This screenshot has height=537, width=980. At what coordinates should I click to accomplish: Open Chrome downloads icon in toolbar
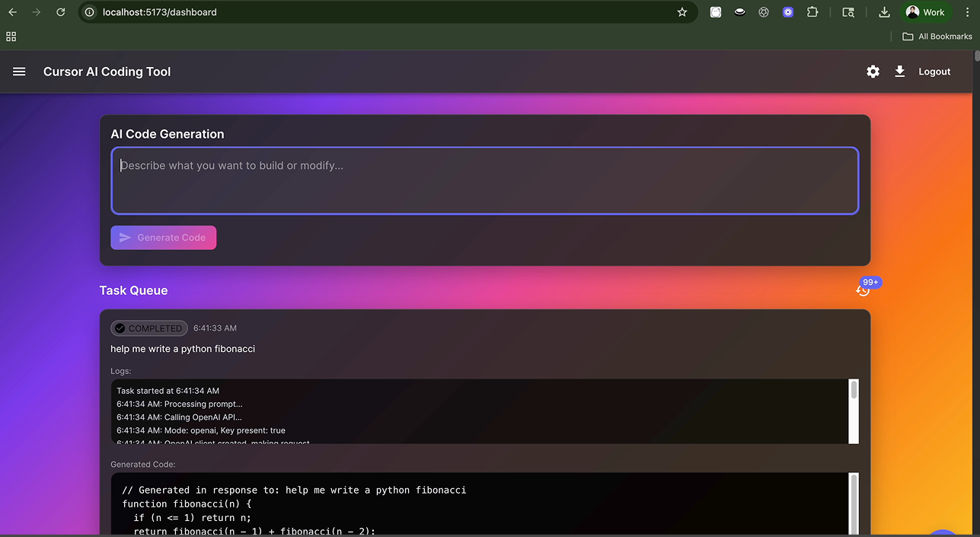click(x=884, y=12)
